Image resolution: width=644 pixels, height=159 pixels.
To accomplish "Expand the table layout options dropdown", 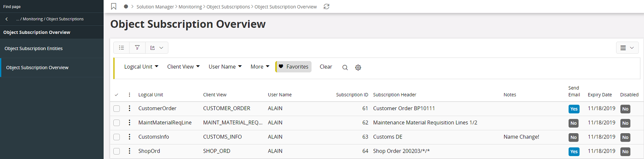I will click(627, 48).
